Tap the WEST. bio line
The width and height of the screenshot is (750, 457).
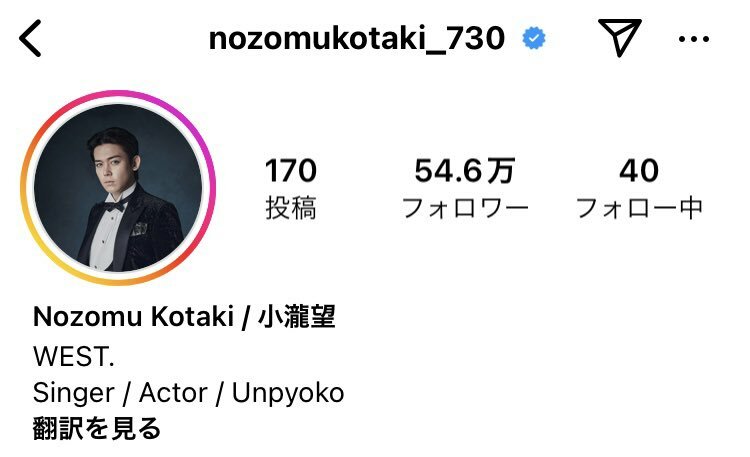74,356
